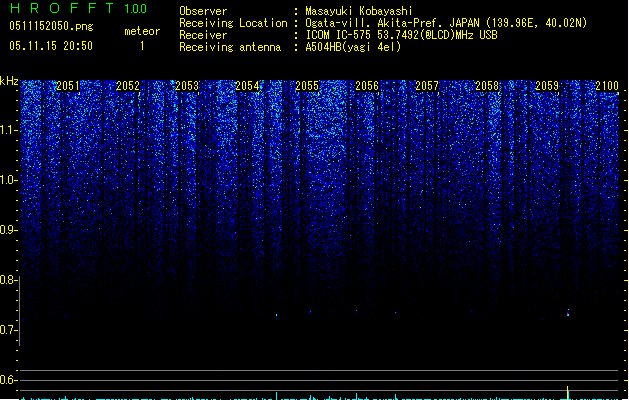Screen dimensions: 629x400
Task: Click the ICOM IC-575 receiver value
Action: [401, 35]
